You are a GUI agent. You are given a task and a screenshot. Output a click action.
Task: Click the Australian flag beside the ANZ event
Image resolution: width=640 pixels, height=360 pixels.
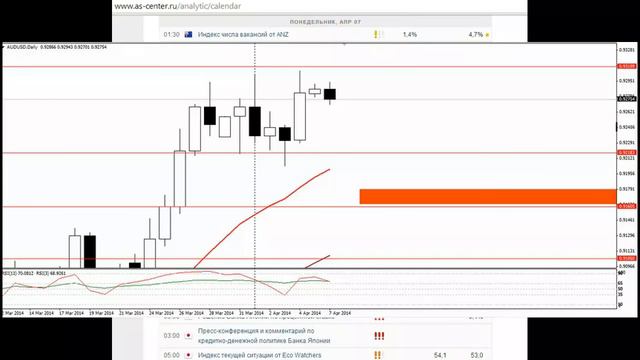coord(189,35)
